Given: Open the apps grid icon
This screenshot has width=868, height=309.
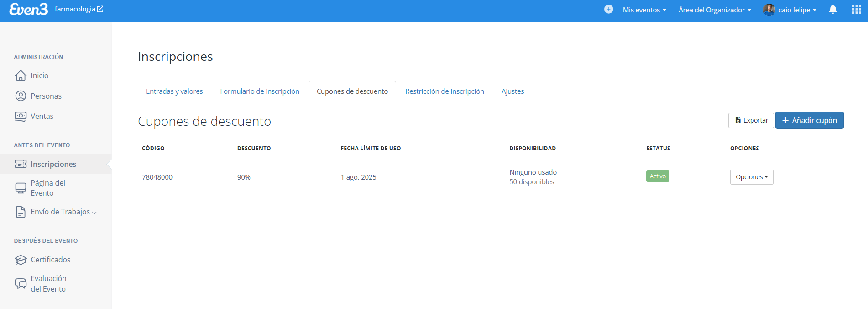Looking at the screenshot, I should point(857,9).
